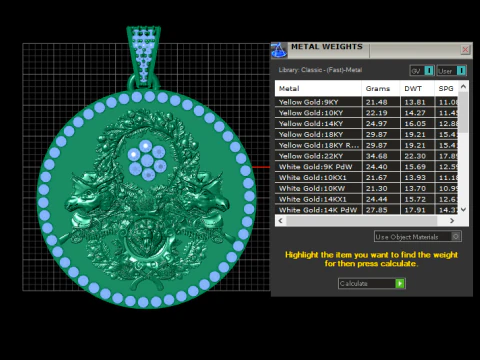Click the 34.68 grams value
Image resolution: width=480 pixels, height=360 pixels.
(376, 156)
